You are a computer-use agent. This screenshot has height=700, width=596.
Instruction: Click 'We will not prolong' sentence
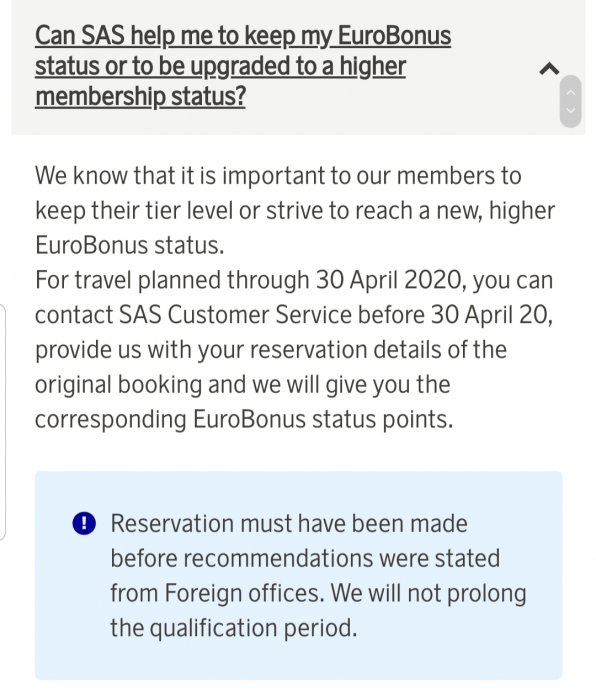pyautogui.click(x=429, y=593)
